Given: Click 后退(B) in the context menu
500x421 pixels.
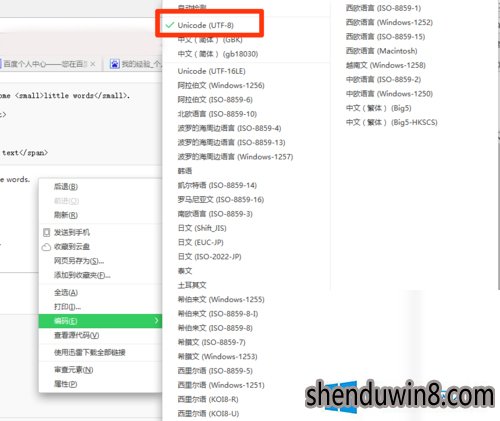Looking at the screenshot, I should point(66,187).
